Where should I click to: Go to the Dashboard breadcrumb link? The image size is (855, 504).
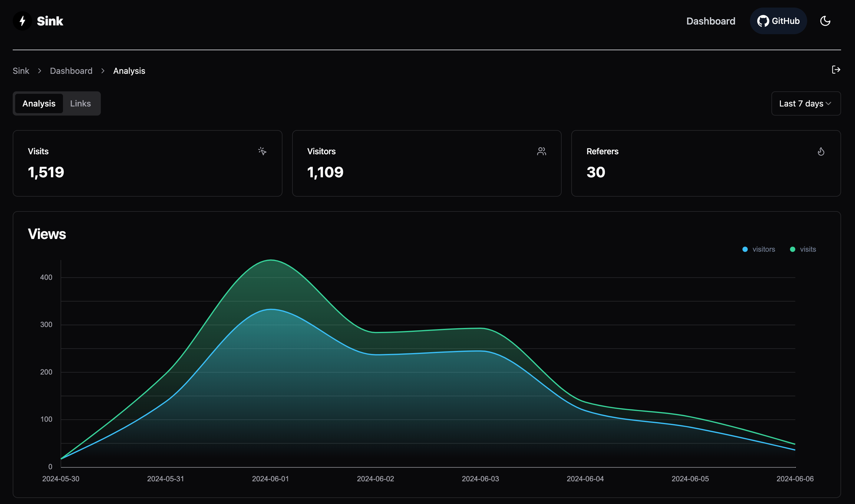click(x=71, y=71)
